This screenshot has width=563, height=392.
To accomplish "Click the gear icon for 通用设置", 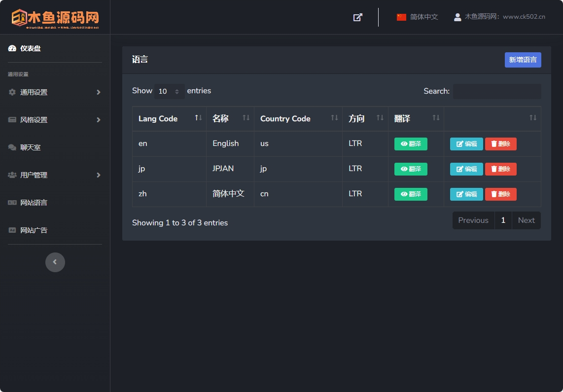I will (x=12, y=92).
